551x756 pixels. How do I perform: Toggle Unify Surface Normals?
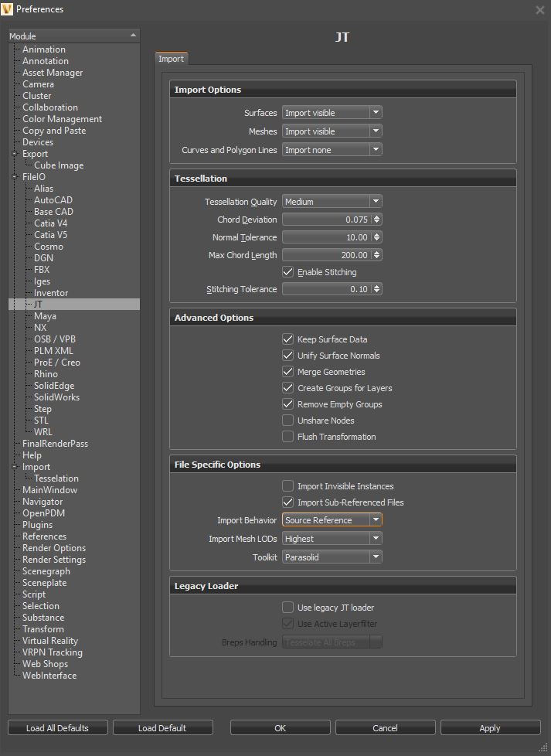(287, 356)
